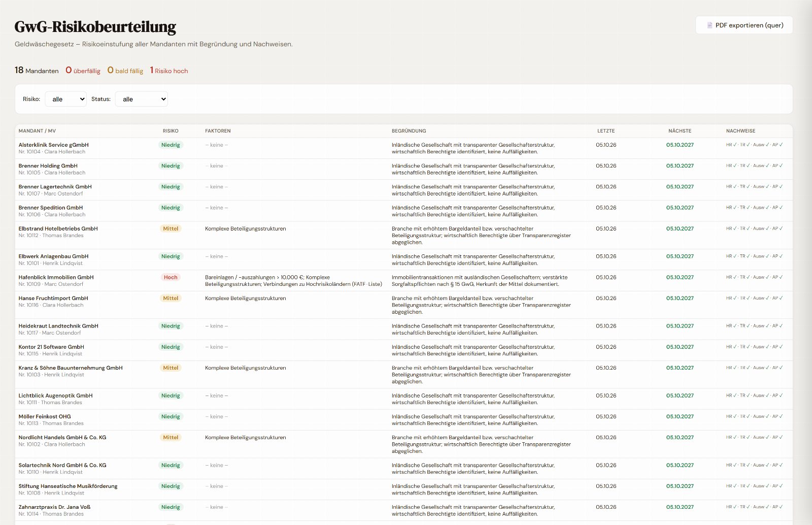Click the 'MANDANT / MV' column header
This screenshot has height=525, width=812.
[38, 131]
